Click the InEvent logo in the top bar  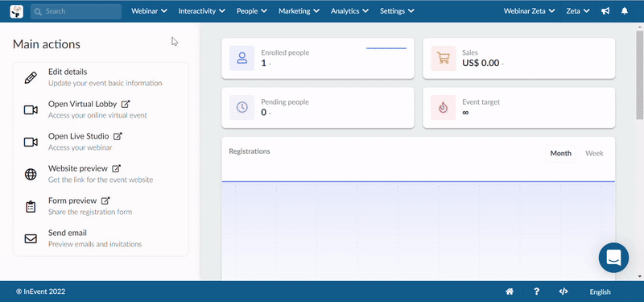pyautogui.click(x=16, y=11)
